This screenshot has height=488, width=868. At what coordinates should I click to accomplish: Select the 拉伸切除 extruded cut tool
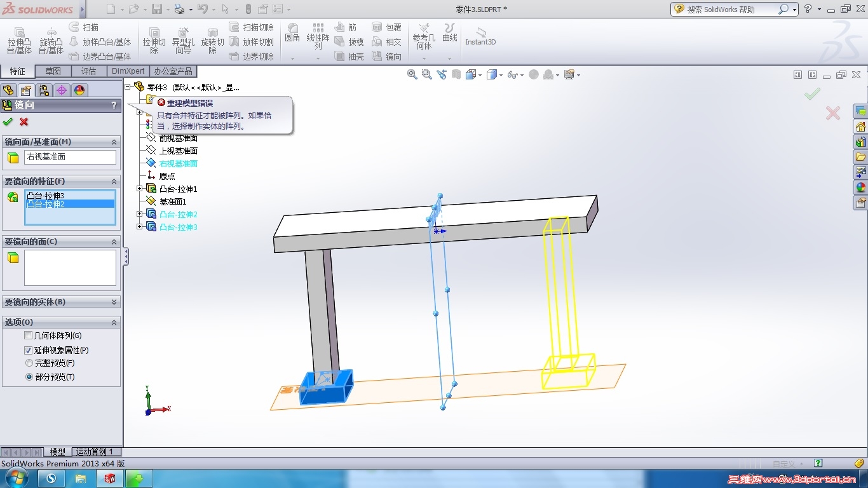pos(154,41)
